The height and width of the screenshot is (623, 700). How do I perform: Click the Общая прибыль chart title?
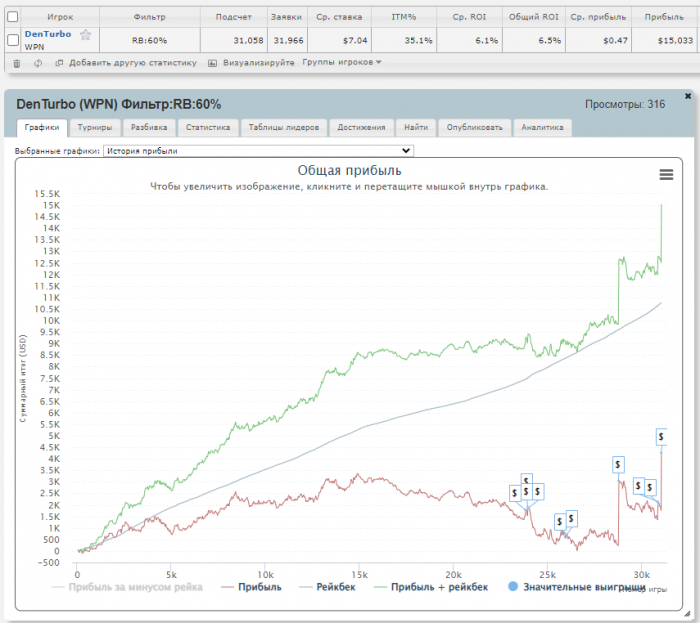pyautogui.click(x=350, y=170)
